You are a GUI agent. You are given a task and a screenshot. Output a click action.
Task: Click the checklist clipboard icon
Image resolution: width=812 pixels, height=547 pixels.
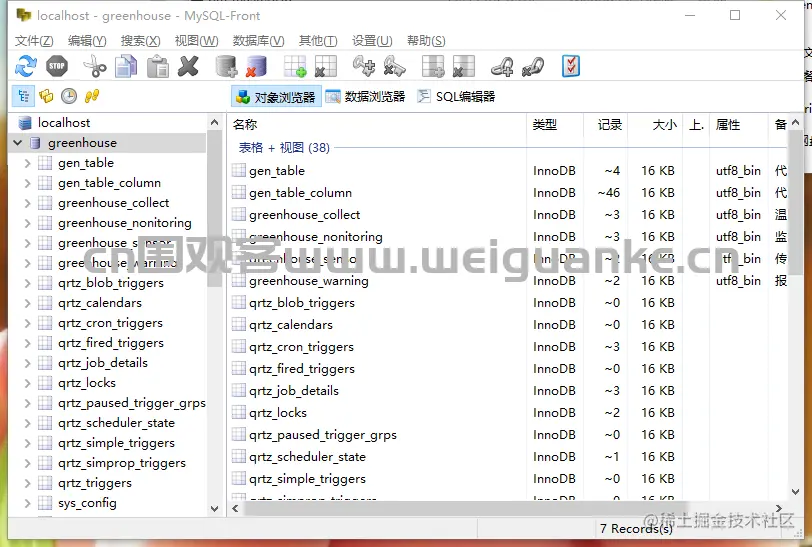coord(571,66)
